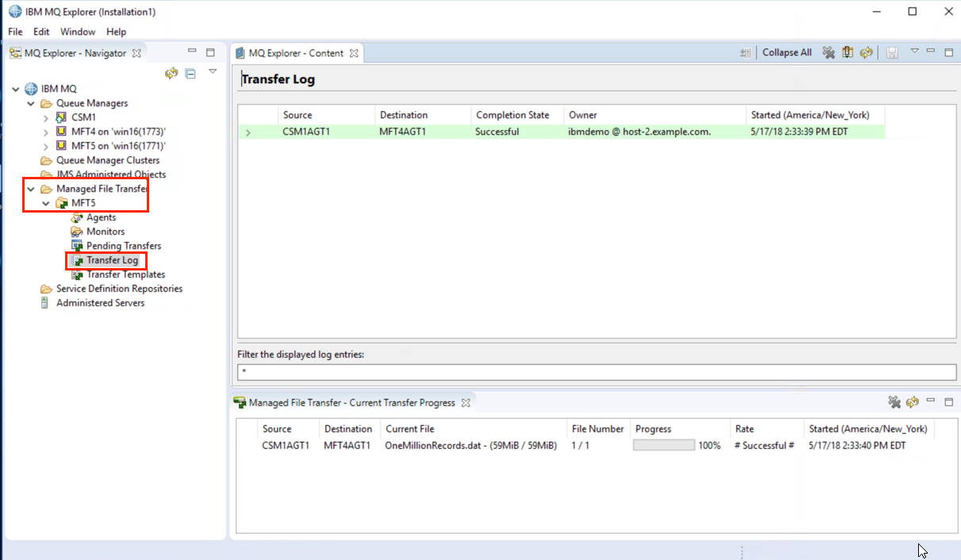Click the Collapse All button
Screen dimensions: 961x560
click(x=786, y=52)
